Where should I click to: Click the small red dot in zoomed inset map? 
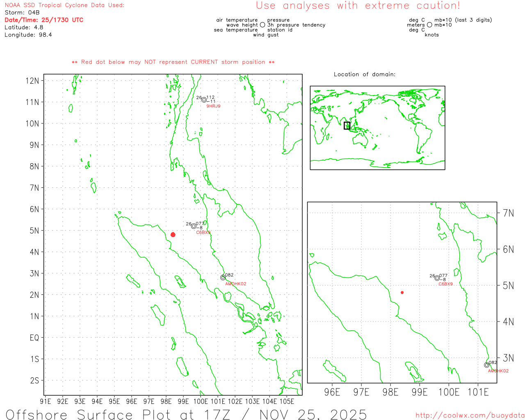[x=402, y=292]
